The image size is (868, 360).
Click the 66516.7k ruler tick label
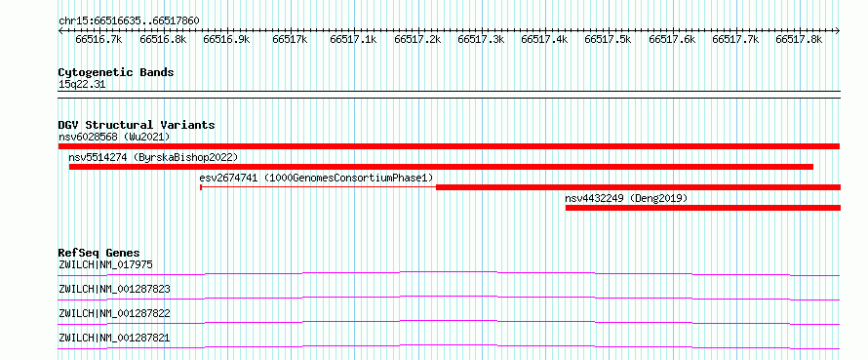point(99,39)
